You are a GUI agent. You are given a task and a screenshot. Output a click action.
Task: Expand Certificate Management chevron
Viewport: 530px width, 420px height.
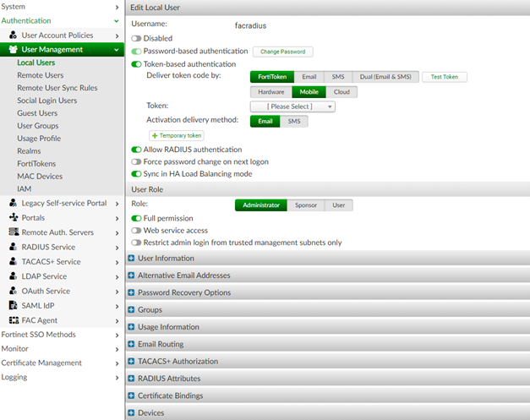tap(117, 363)
